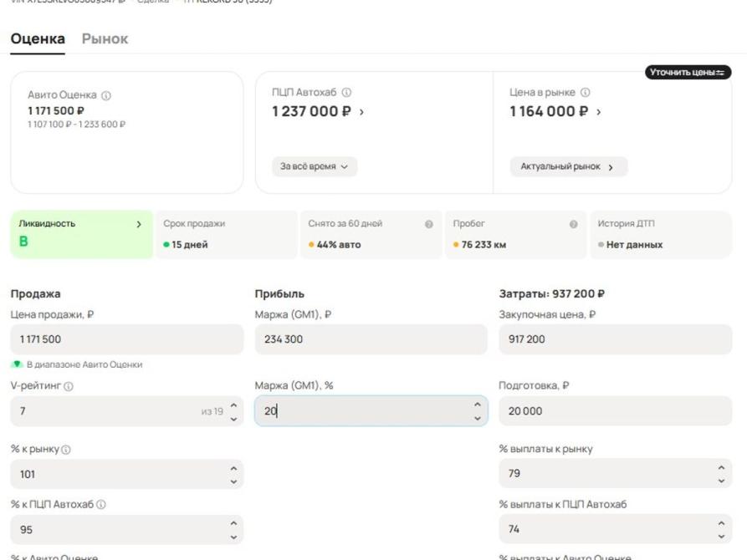Decrease % к ПЦП Автохаб value
The width and height of the screenshot is (747, 560).
(x=233, y=537)
